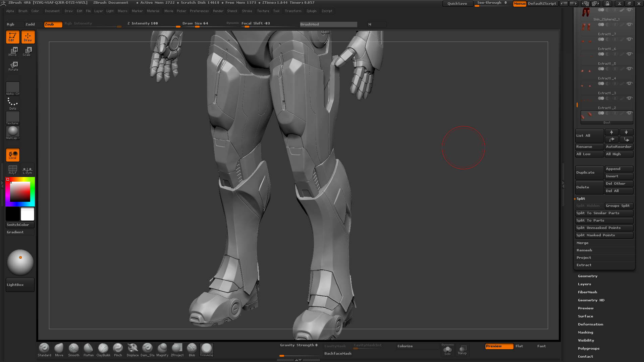Activate the Edit mode button

pos(12,37)
